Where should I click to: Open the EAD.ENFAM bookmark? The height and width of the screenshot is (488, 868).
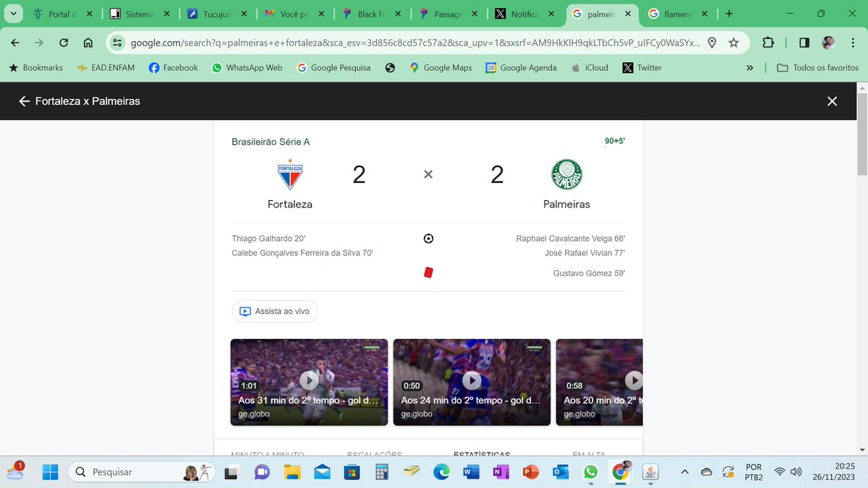[x=106, y=68]
